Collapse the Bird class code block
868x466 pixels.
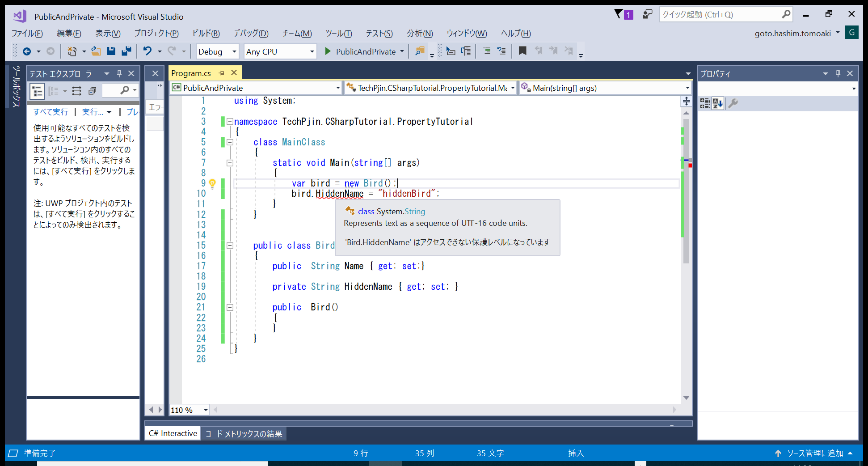coord(230,246)
